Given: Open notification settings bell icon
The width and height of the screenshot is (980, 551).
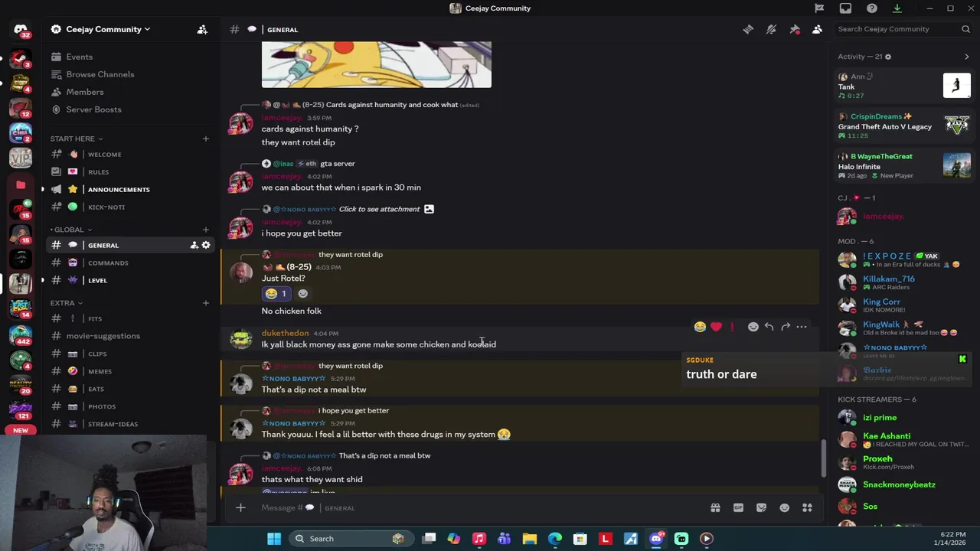Looking at the screenshot, I should click(771, 29).
